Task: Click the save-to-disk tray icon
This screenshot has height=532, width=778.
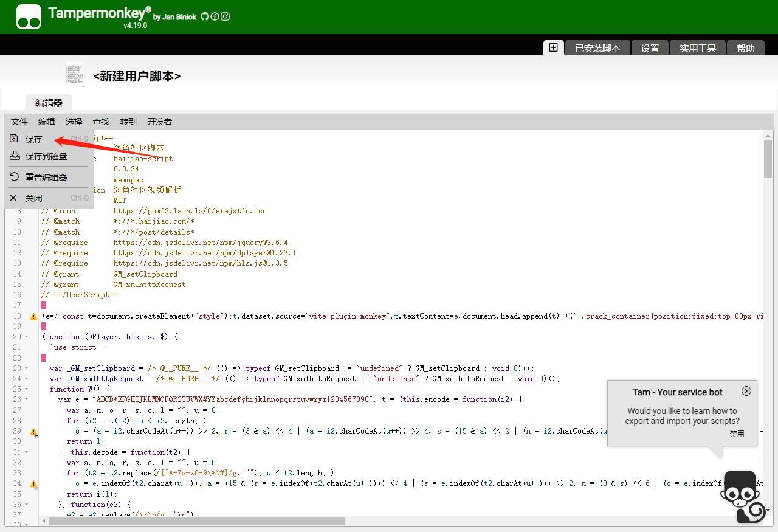Action: pyautogui.click(x=15, y=156)
